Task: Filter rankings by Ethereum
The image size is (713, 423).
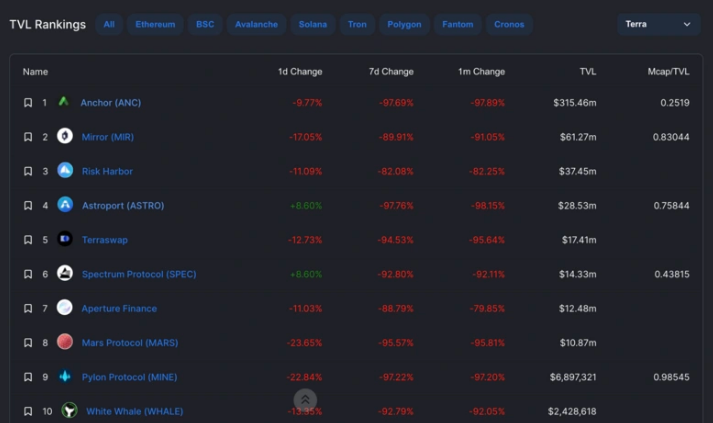Action: [155, 24]
